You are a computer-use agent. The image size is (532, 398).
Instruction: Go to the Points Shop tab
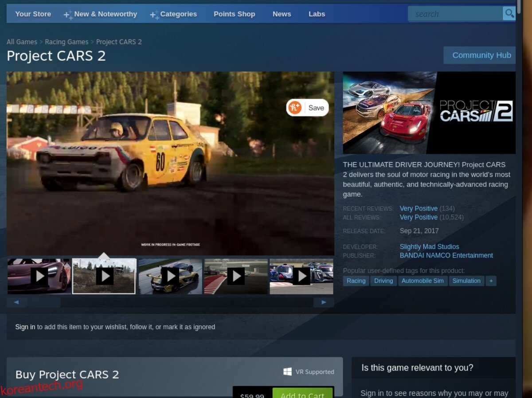click(234, 14)
